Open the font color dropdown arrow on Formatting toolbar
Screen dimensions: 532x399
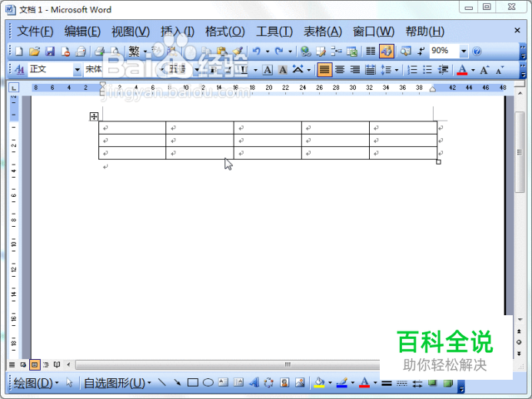(473, 70)
